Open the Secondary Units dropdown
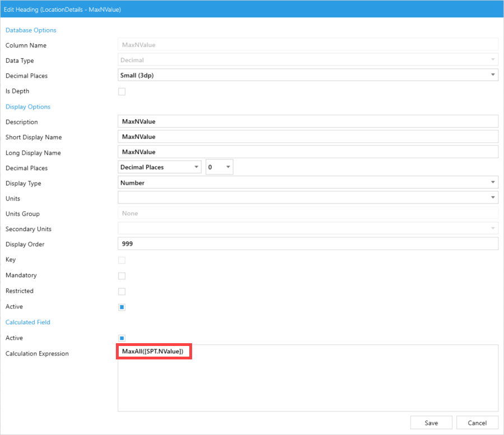504x435 pixels. point(307,228)
